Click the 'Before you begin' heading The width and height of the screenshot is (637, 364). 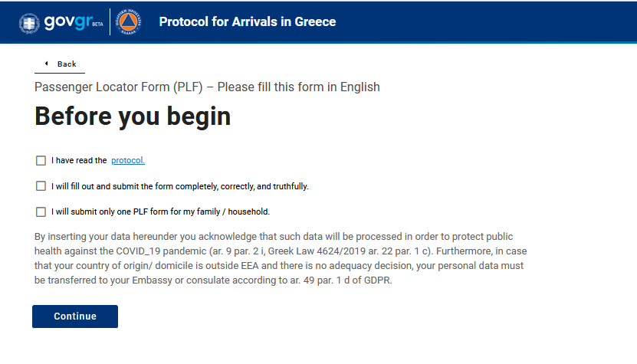[133, 116]
